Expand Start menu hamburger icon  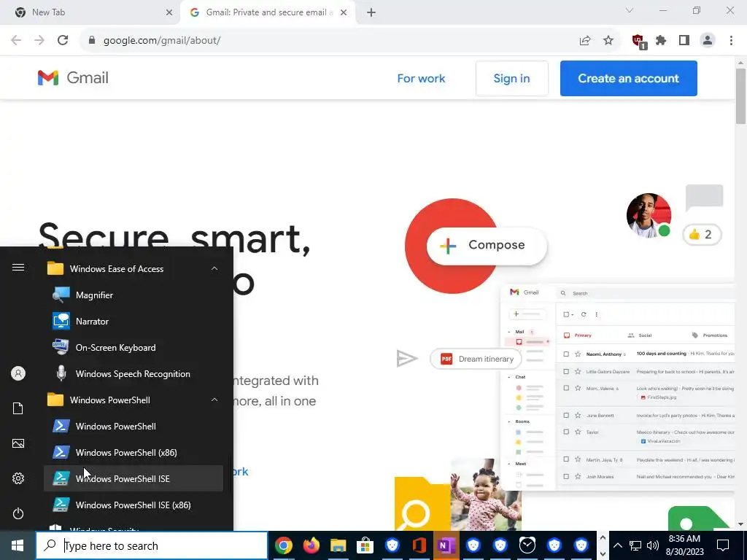tap(18, 267)
